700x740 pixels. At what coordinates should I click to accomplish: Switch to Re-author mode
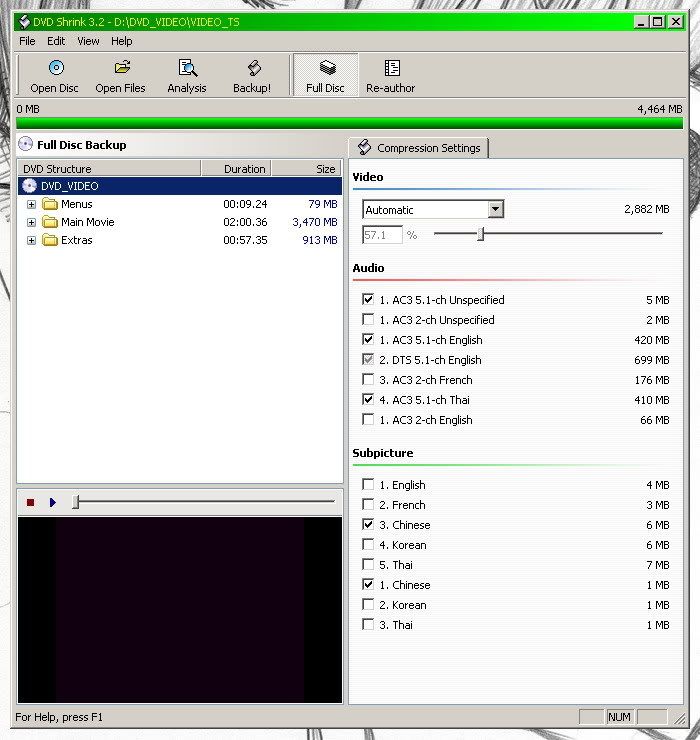(391, 68)
